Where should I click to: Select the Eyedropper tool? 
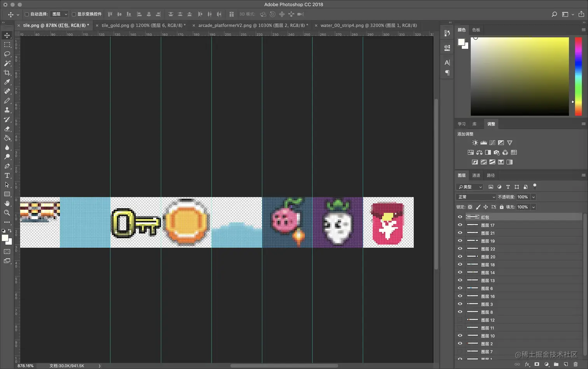pos(7,82)
